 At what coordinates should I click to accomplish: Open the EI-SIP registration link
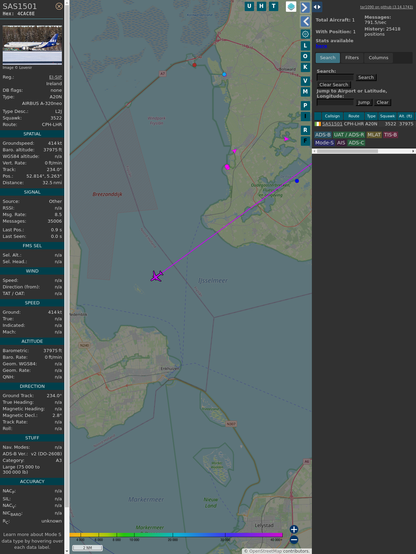[x=55, y=77]
